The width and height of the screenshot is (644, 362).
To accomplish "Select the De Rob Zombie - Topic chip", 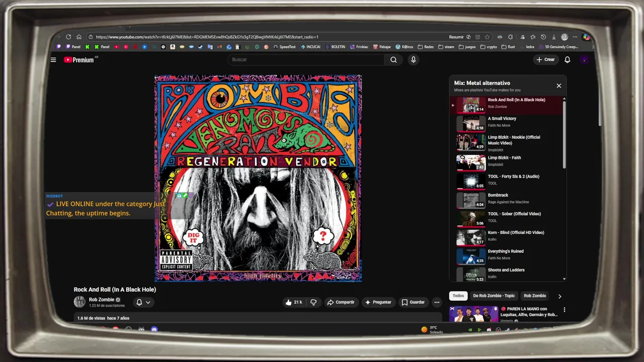I will (494, 296).
